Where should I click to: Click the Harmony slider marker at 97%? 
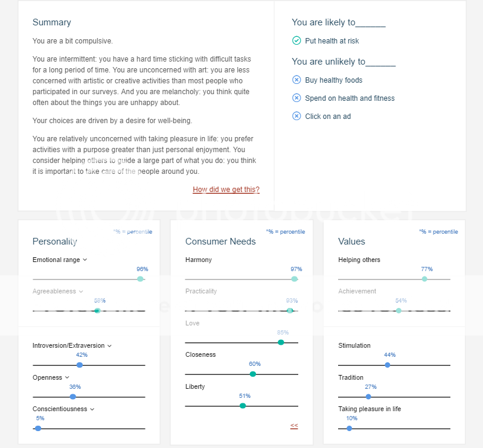[294, 279]
